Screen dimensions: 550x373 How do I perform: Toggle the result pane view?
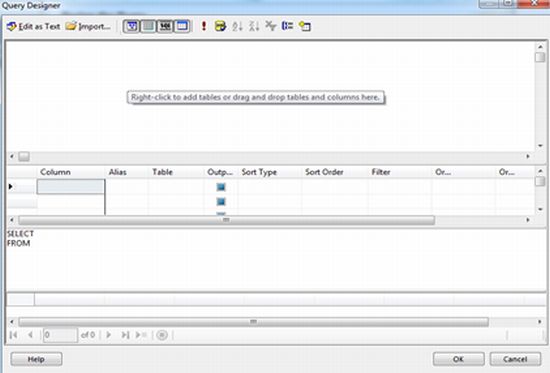coord(182,26)
